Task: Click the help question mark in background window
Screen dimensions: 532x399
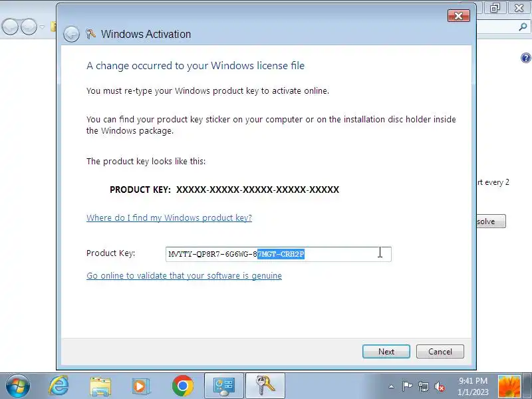Action: point(525,58)
